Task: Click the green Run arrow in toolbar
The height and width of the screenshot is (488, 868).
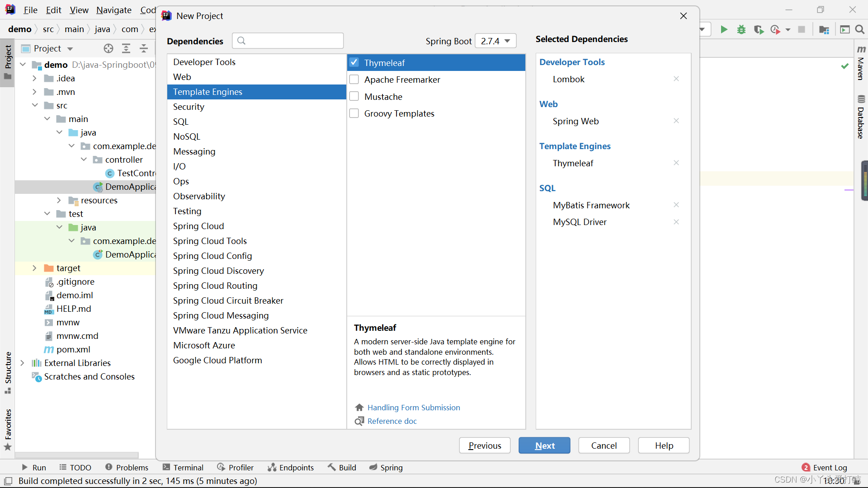Action: 724,29
